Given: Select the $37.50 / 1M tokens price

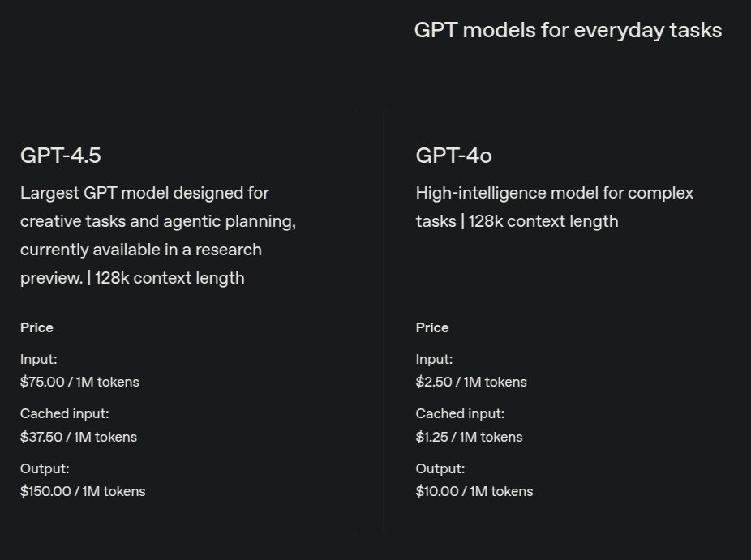Looking at the screenshot, I should (x=79, y=437).
